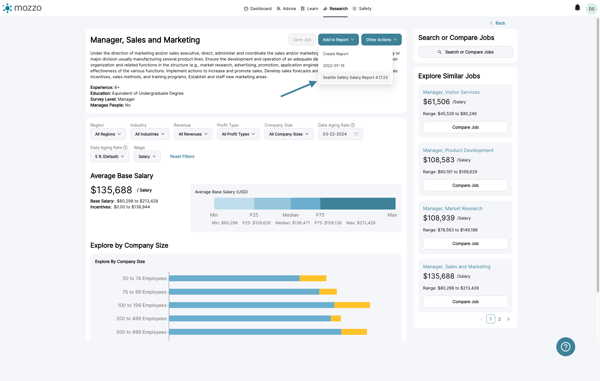Expand the All Profit Types dropdown
This screenshot has height=381, width=600.
click(238, 134)
